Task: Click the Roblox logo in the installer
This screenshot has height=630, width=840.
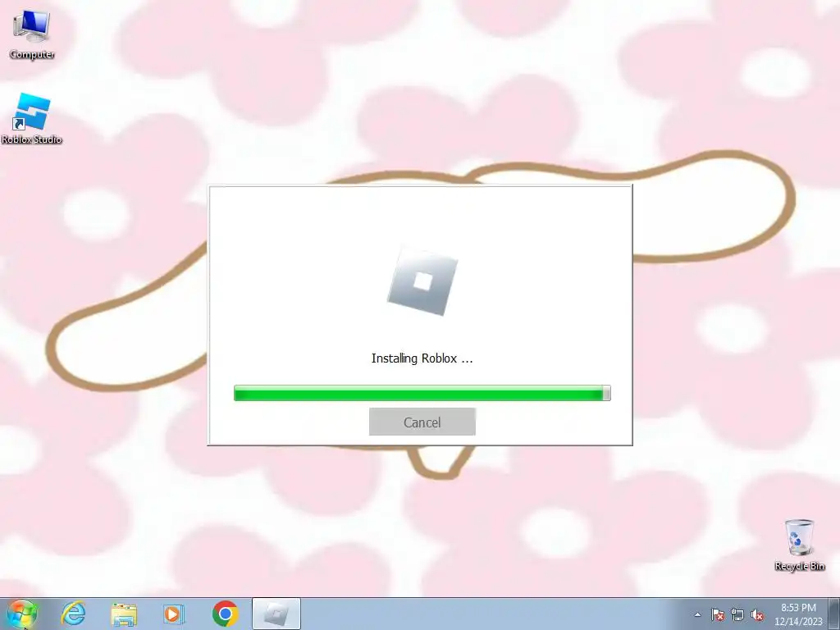Action: click(x=422, y=282)
